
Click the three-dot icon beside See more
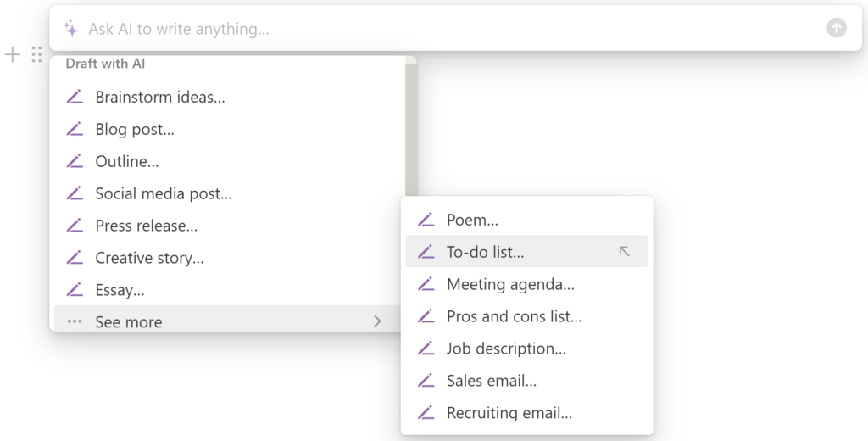75,321
